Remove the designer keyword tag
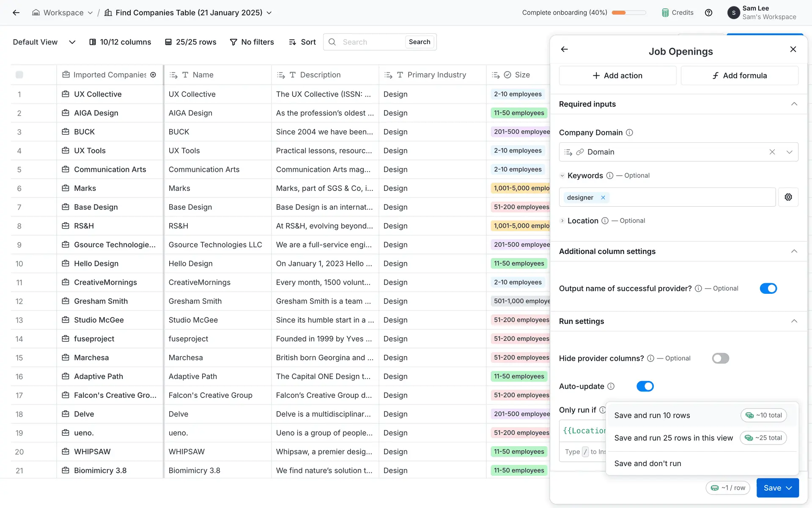812x508 pixels. pyautogui.click(x=603, y=198)
